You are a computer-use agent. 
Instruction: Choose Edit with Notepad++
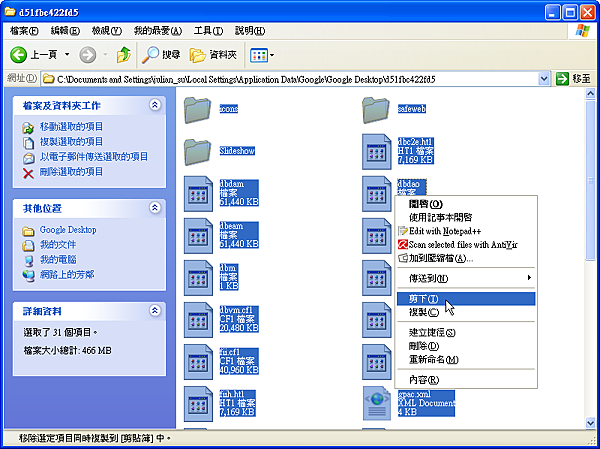[466, 231]
